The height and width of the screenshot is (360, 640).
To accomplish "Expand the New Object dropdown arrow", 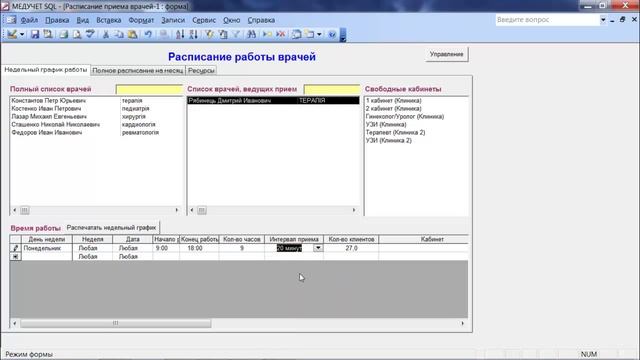I will pos(319,35).
